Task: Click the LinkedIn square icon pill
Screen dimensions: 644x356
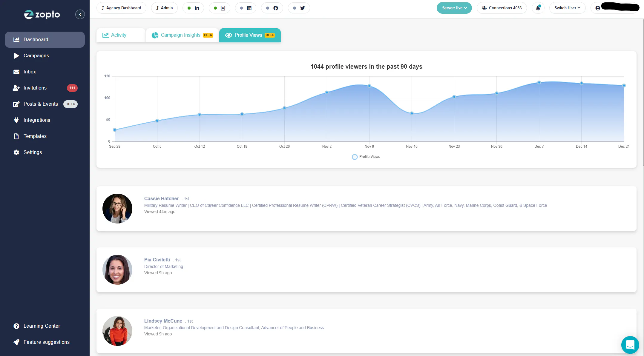Action: tap(246, 8)
